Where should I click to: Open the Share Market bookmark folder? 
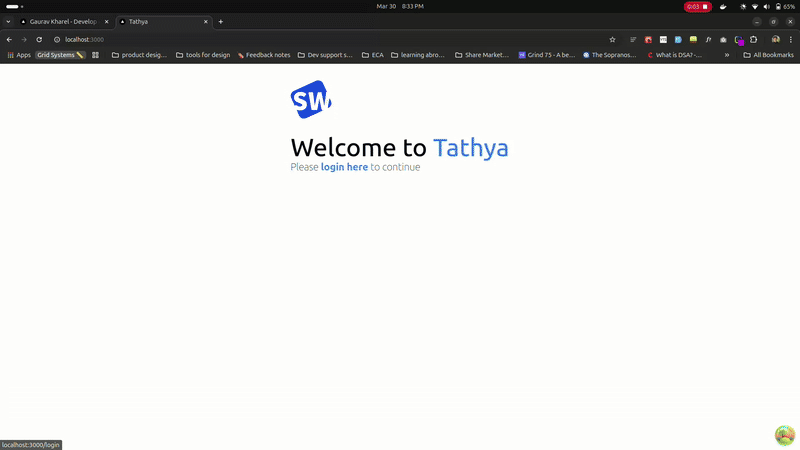[x=482, y=55]
